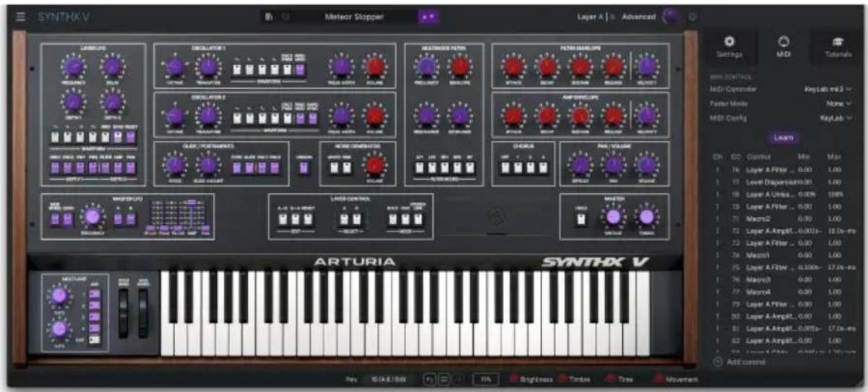This screenshot has height=392, width=868.
Task: Select Macro4 row in MIDI list
Action: click(x=783, y=291)
